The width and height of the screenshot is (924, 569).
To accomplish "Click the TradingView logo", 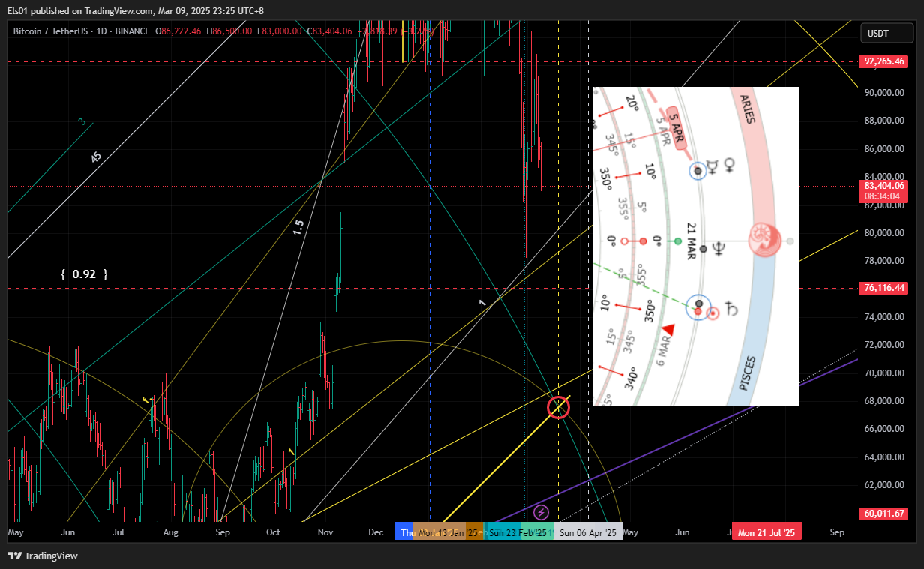I will (43, 556).
